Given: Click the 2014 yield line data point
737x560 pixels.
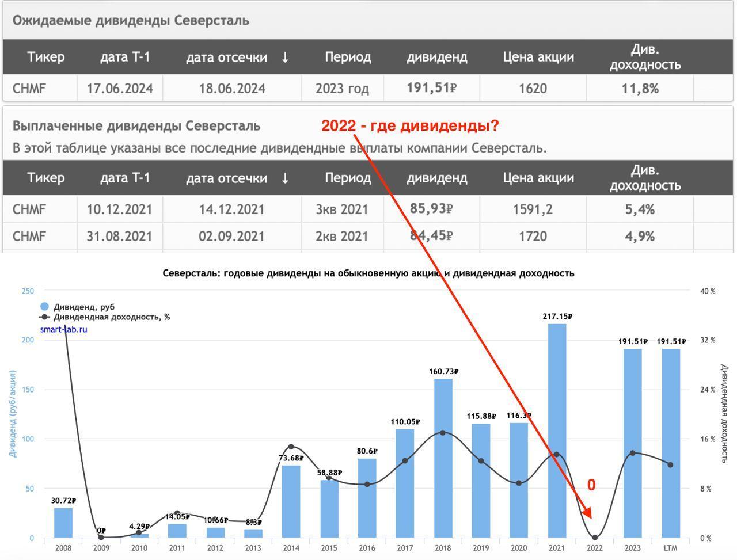Looking at the screenshot, I should (291, 447).
